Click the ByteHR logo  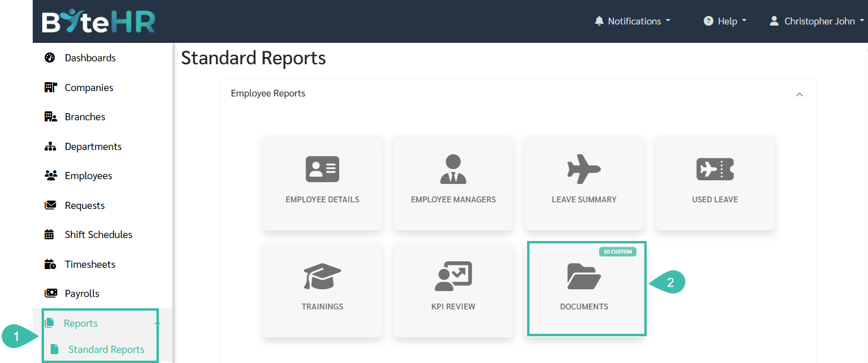point(99,21)
